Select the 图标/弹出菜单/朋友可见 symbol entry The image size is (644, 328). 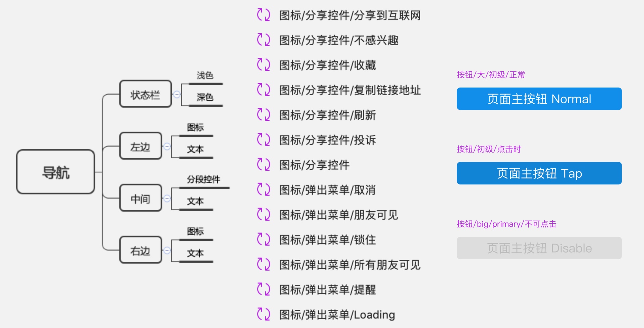[338, 215]
